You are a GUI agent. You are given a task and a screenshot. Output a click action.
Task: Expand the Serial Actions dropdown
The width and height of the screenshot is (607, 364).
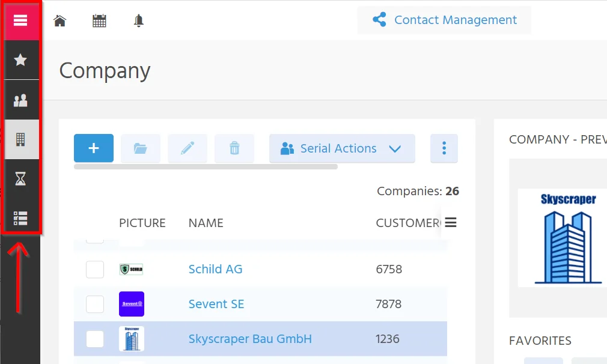tap(342, 148)
